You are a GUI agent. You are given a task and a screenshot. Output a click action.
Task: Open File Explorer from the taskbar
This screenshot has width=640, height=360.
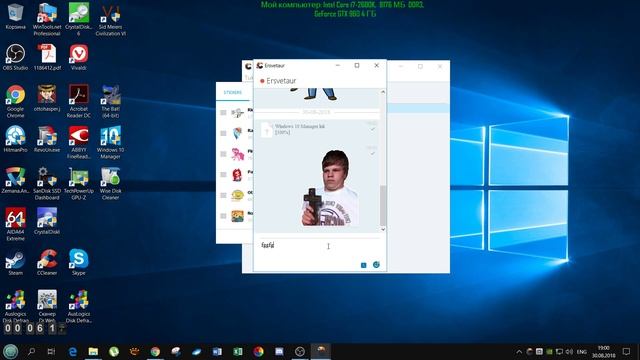pos(93,351)
